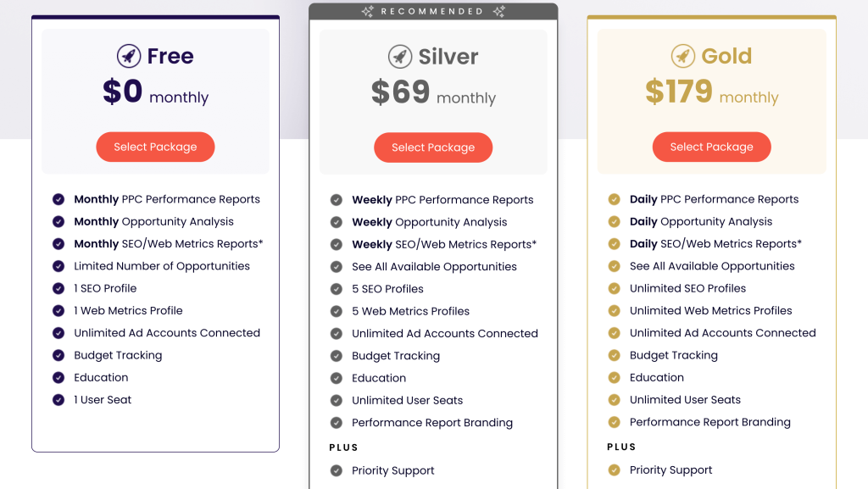Click the $69 monthly price text

coord(433,94)
